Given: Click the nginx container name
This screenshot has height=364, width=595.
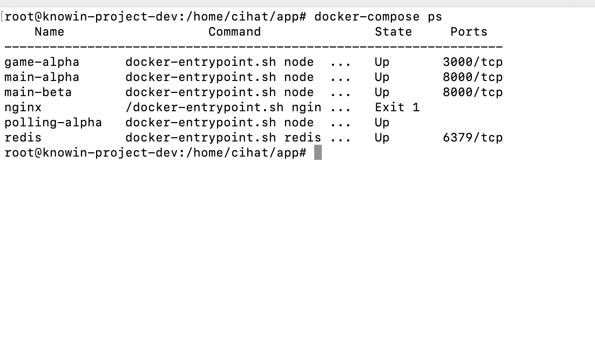Looking at the screenshot, I should [x=23, y=107].
